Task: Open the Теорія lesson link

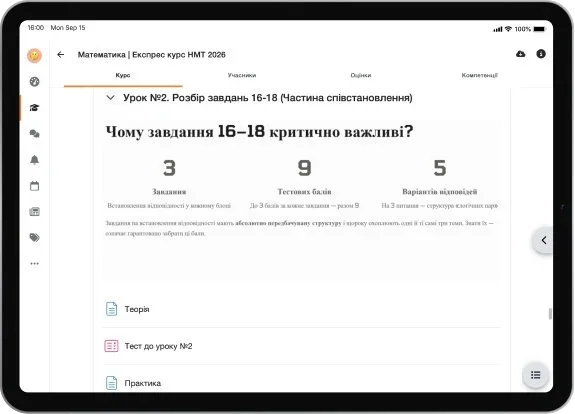Action: (137, 309)
